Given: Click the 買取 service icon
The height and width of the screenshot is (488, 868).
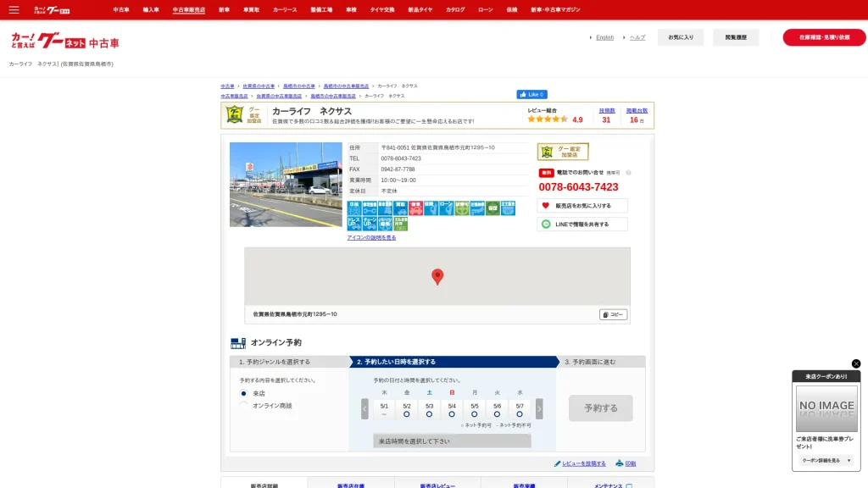Looking at the screenshot, I should tap(400, 208).
